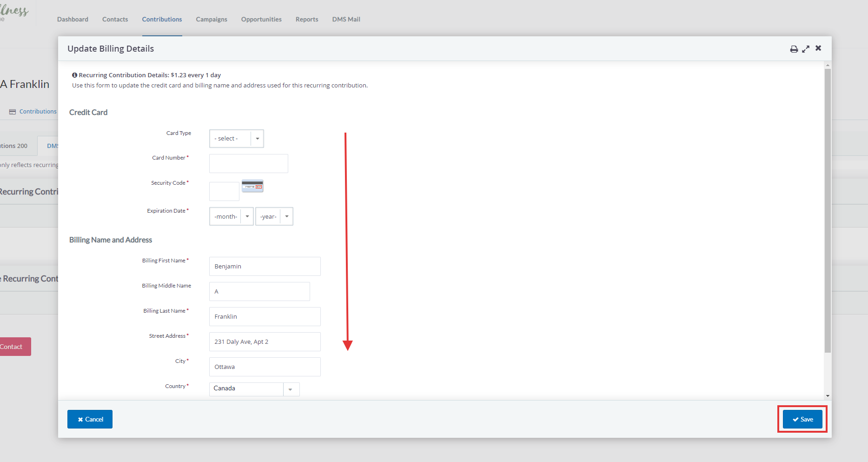Open the Country dropdown showing Canada

click(254, 389)
